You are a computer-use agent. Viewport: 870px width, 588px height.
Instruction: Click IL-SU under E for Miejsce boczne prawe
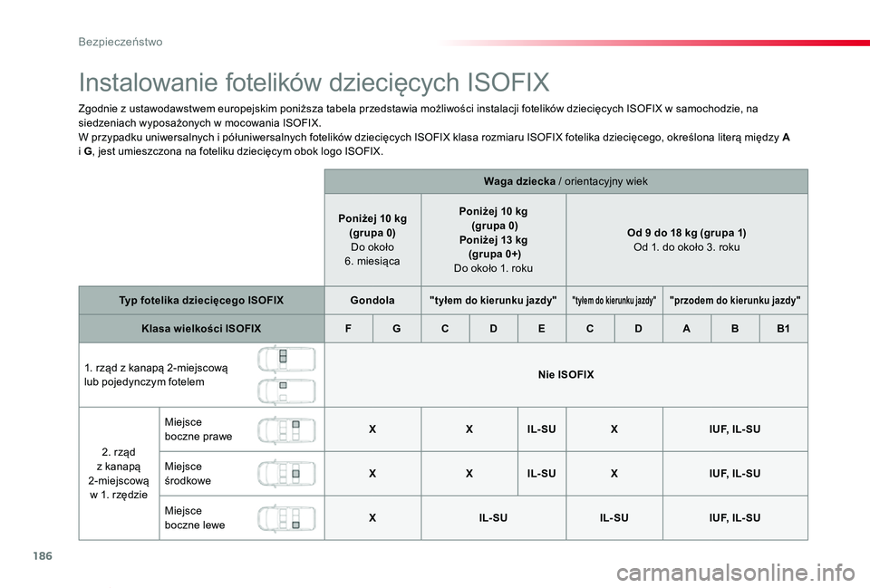pos(542,429)
